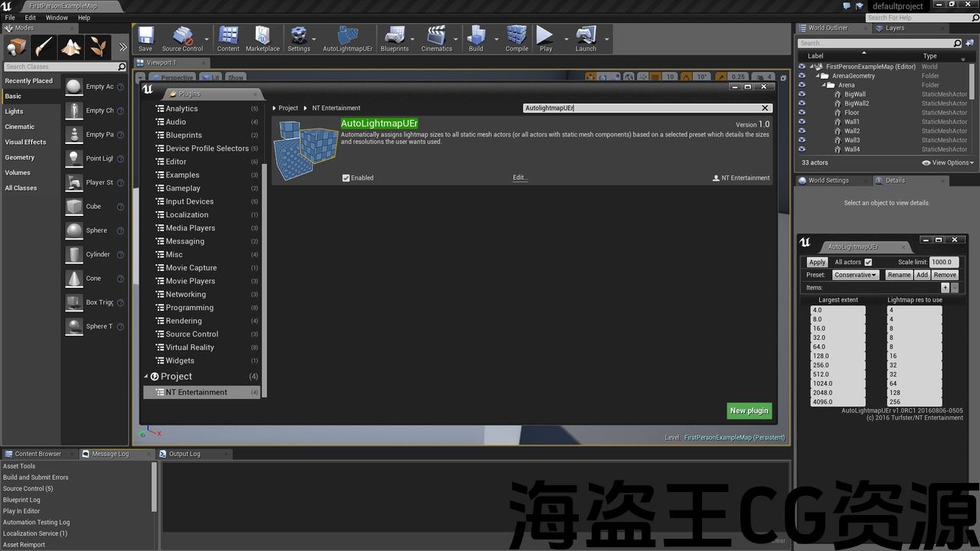Image resolution: width=980 pixels, height=551 pixels.
Task: Click the AutoLightmapUEr toolbar icon
Action: pos(348,37)
